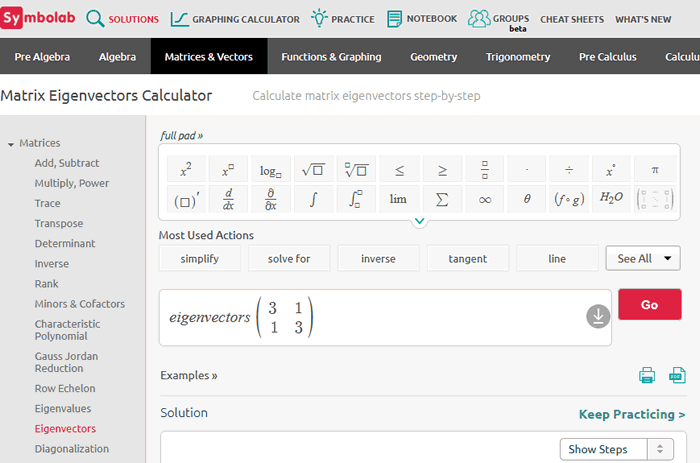Insert the limit operator
Screen dimensions: 700x463
(x=398, y=199)
